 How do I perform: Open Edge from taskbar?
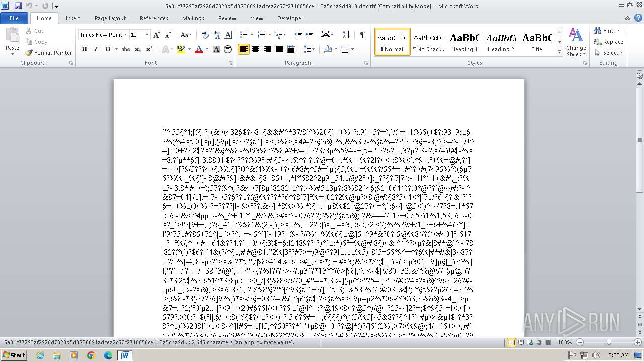[108, 355]
